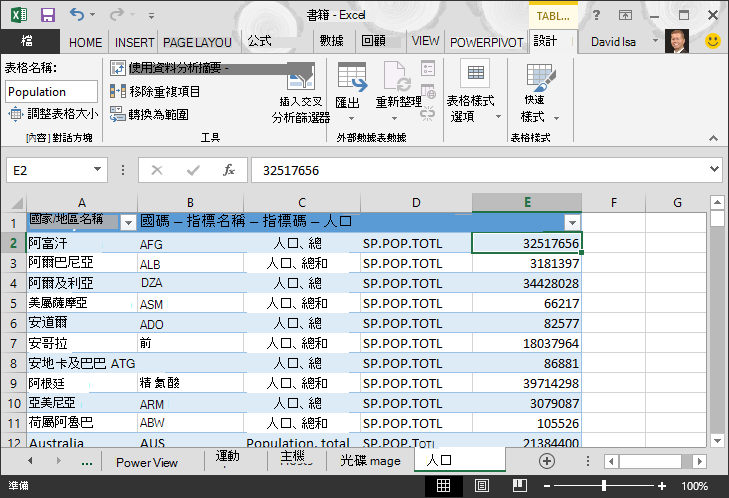Zoom in with plus button
This screenshot has width=729, height=498.
tap(662, 486)
